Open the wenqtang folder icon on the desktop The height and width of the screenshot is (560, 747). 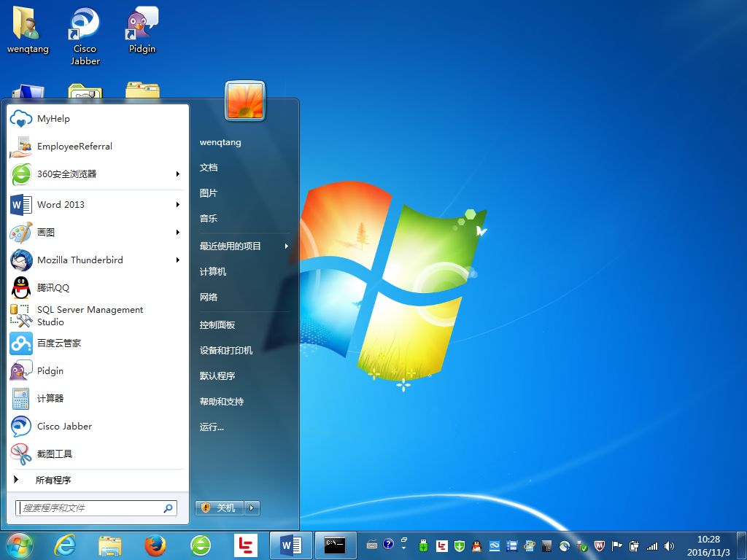tap(28, 31)
